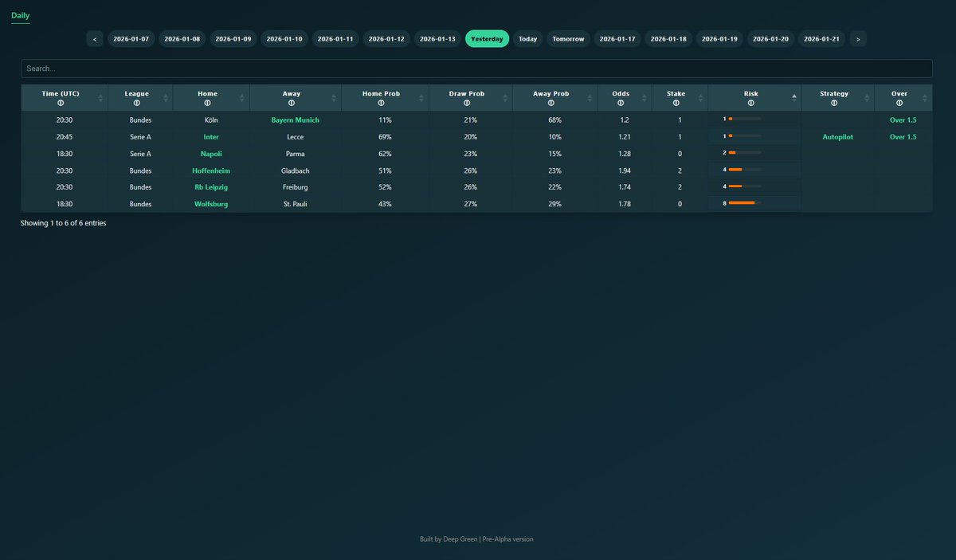Sort table by Time (UTC) using sort arrows
Viewport: 956px width, 560px height.
[100, 98]
